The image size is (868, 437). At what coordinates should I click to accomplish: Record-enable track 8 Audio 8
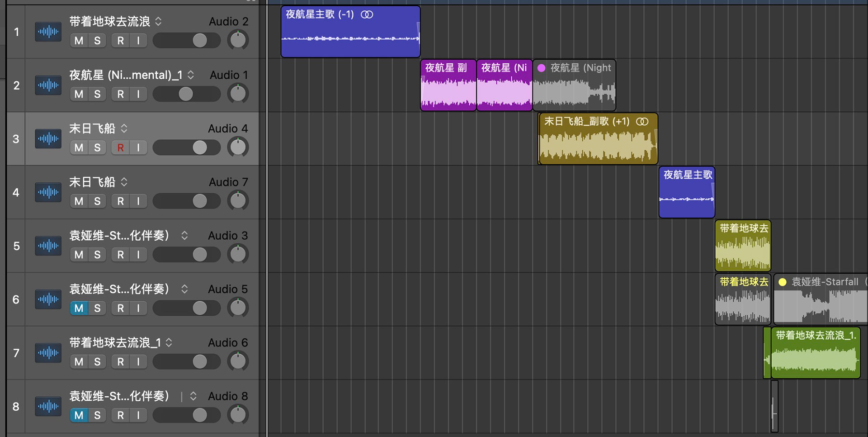click(120, 415)
